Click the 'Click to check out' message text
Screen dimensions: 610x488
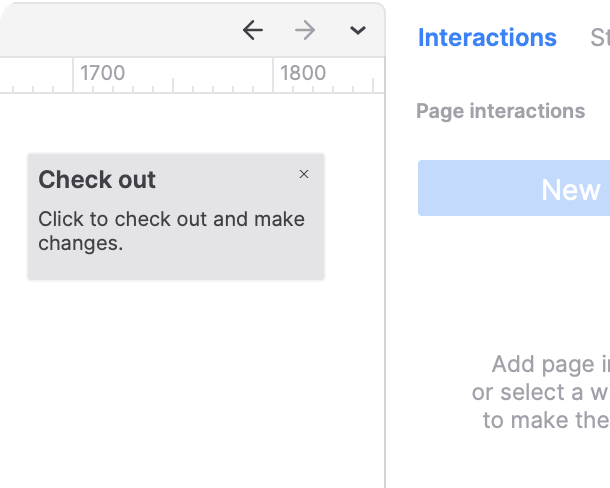click(x=171, y=219)
